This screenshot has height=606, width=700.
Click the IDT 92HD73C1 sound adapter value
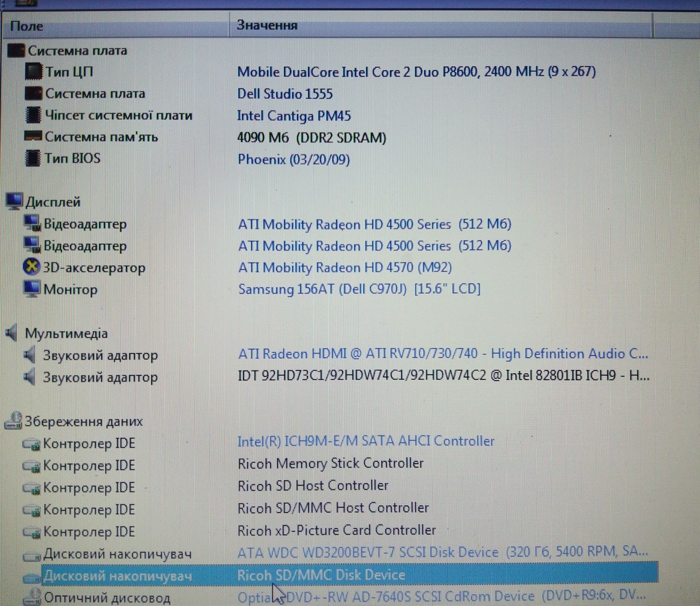click(x=444, y=375)
